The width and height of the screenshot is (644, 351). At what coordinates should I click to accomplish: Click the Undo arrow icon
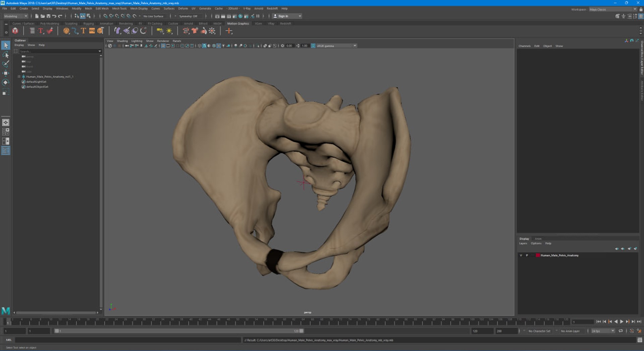click(x=54, y=16)
